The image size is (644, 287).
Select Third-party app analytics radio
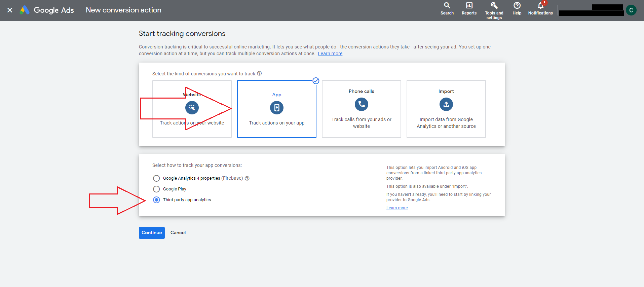click(156, 200)
